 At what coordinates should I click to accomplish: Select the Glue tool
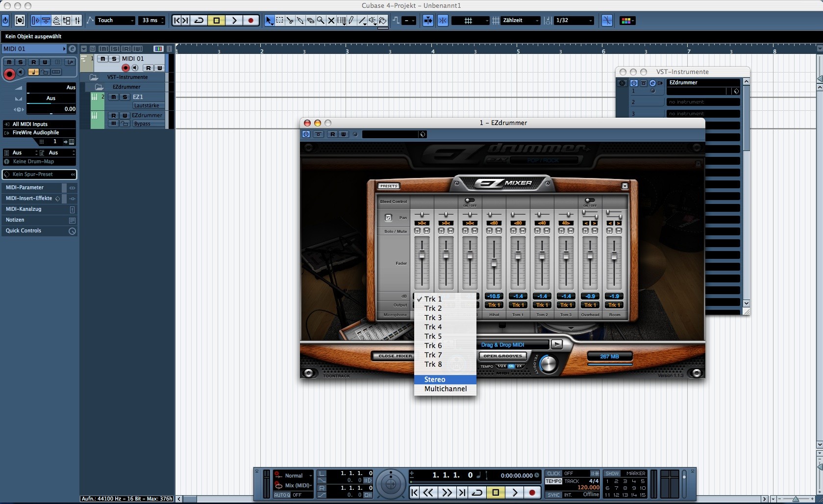(300, 21)
